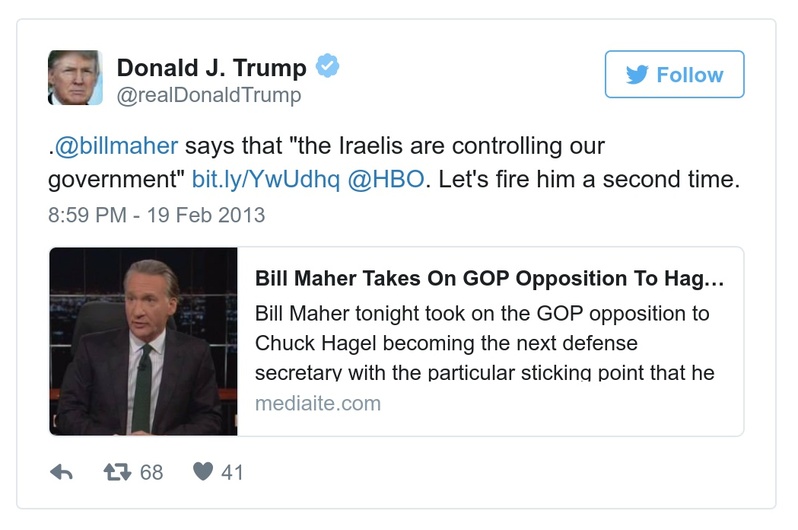
Task: Open the @billmaher mention
Action: [116, 145]
